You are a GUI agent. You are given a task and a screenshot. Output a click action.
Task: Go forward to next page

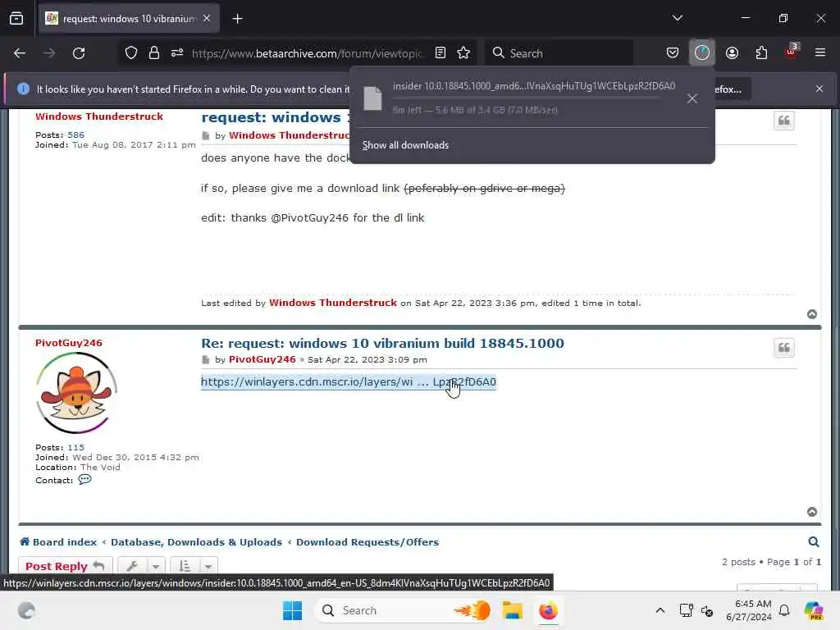click(49, 53)
